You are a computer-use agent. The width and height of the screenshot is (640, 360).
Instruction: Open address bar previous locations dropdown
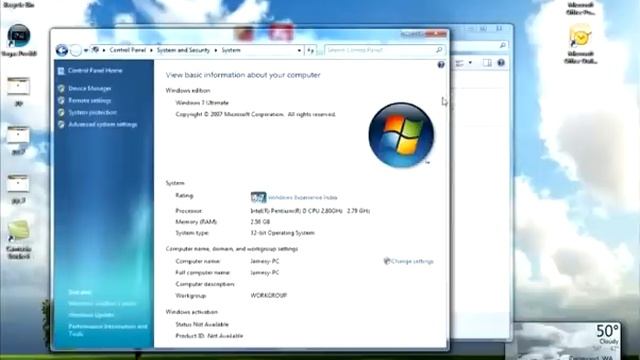[x=299, y=50]
